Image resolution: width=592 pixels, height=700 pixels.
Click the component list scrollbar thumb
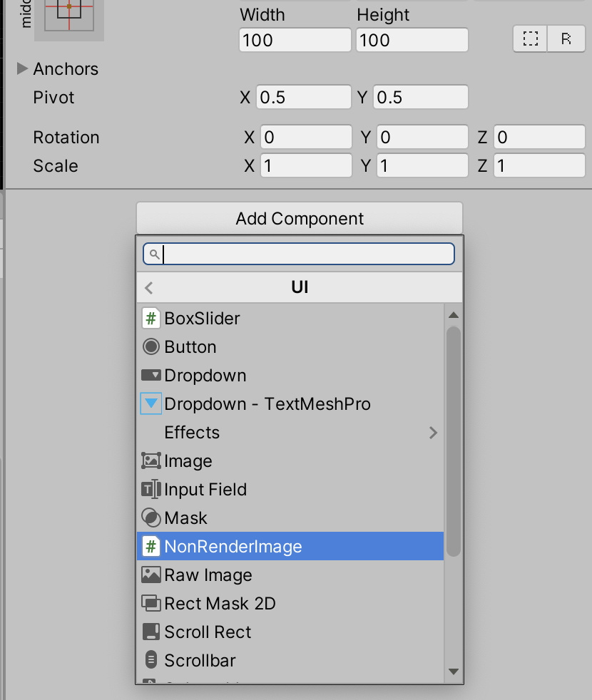[454, 441]
